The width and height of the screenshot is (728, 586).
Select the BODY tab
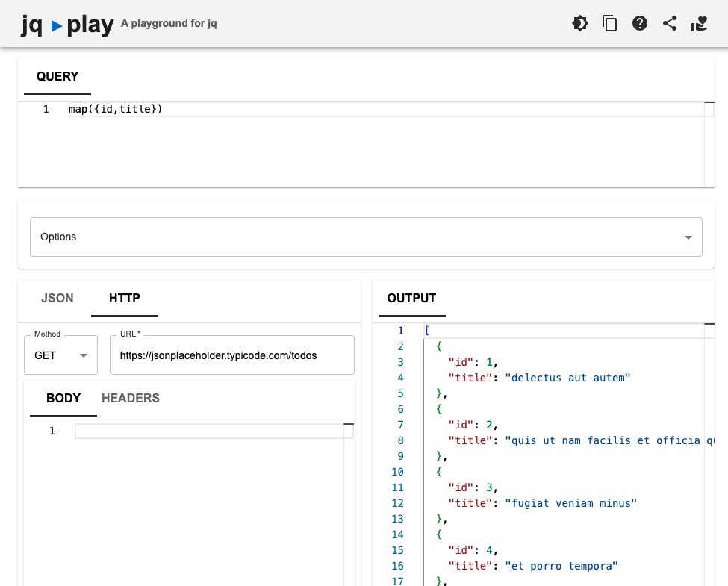click(x=63, y=398)
